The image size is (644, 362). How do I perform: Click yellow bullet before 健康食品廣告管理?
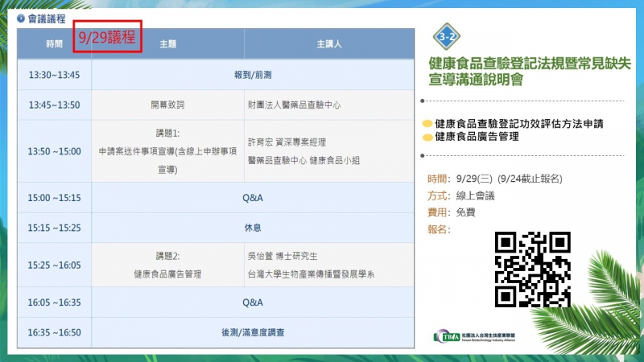click(427, 137)
